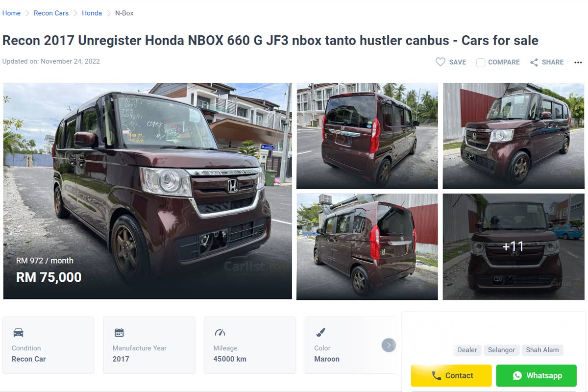Click the Dealer tag

467,350
